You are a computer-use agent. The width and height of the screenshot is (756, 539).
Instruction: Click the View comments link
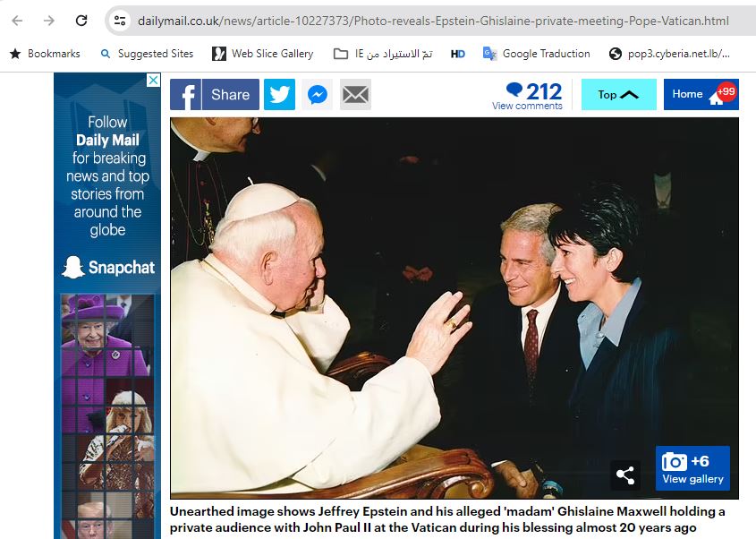coord(527,106)
